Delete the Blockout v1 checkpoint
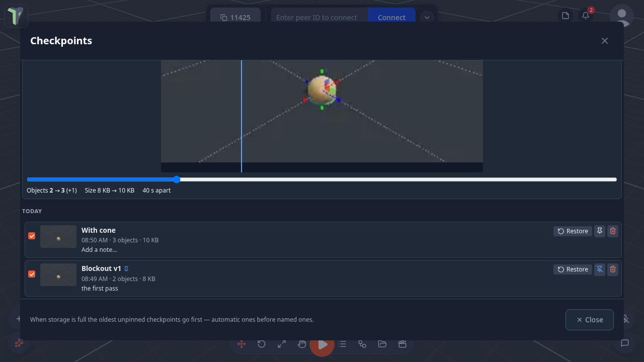 (x=613, y=269)
